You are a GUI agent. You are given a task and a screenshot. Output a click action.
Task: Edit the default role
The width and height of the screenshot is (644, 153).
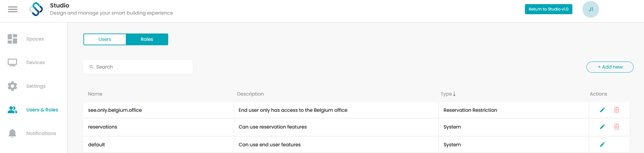(602, 144)
